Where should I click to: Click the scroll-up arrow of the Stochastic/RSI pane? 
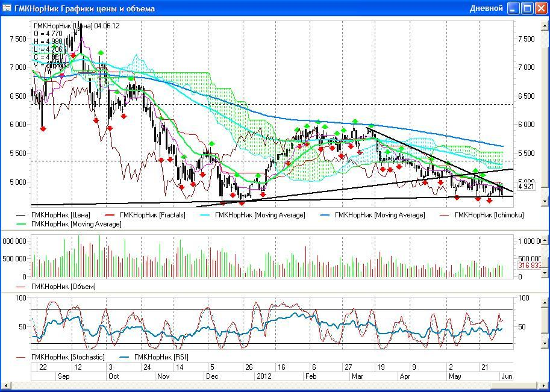[545, 302]
